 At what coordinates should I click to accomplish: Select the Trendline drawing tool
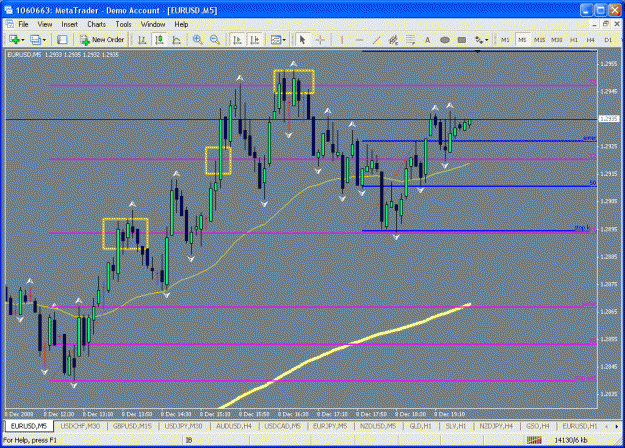coord(376,40)
